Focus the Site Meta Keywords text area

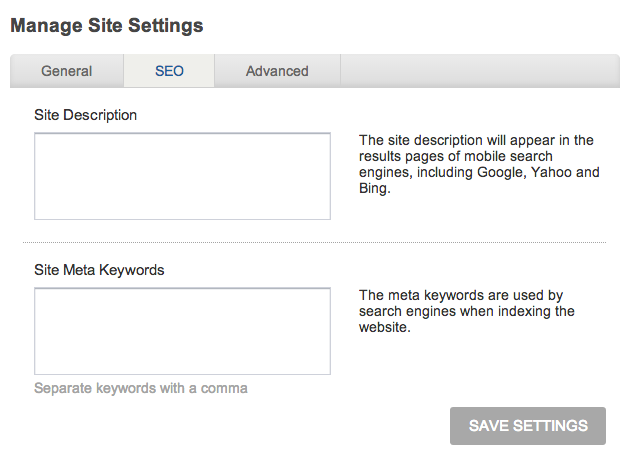tap(182, 331)
